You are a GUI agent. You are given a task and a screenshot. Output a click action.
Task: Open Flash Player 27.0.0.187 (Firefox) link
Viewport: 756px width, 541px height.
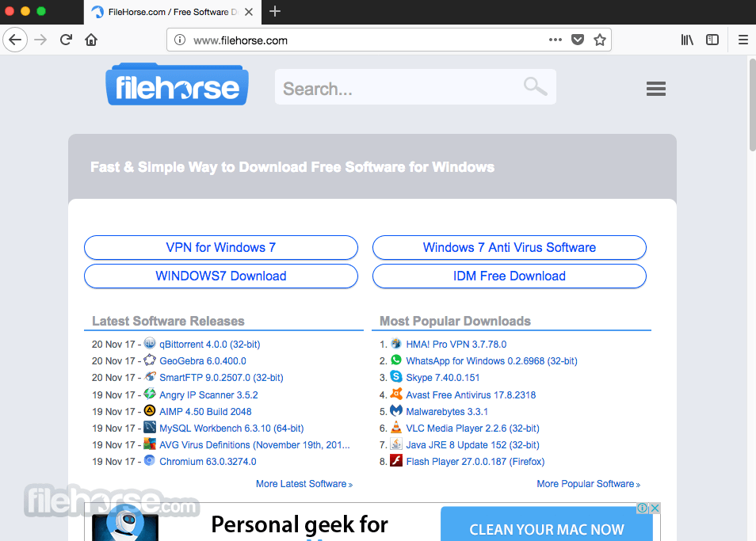coord(475,462)
